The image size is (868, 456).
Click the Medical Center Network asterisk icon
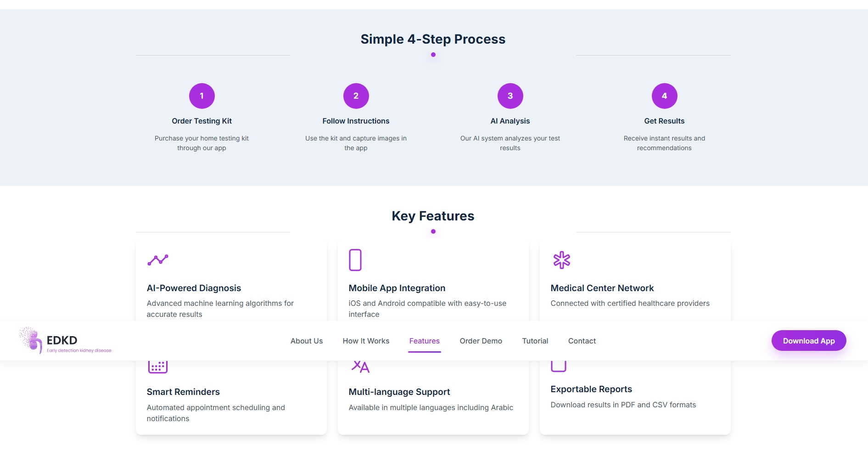click(561, 260)
